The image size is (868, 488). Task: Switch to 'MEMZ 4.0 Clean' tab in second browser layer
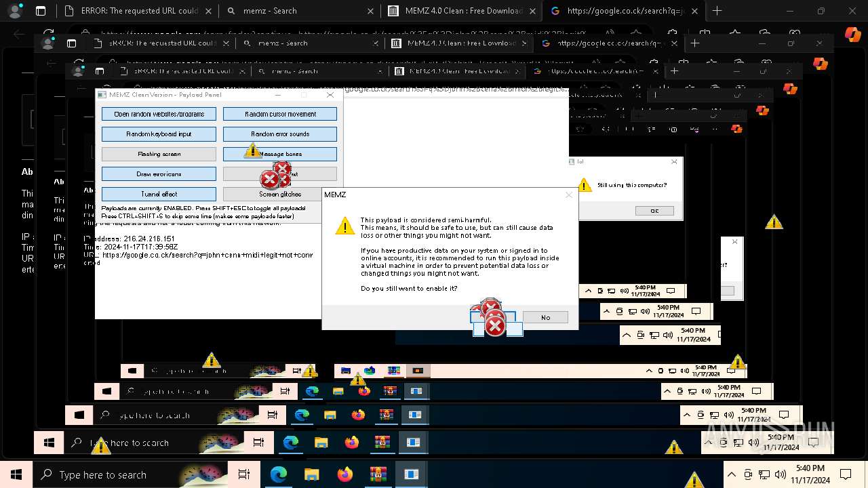pyautogui.click(x=461, y=43)
